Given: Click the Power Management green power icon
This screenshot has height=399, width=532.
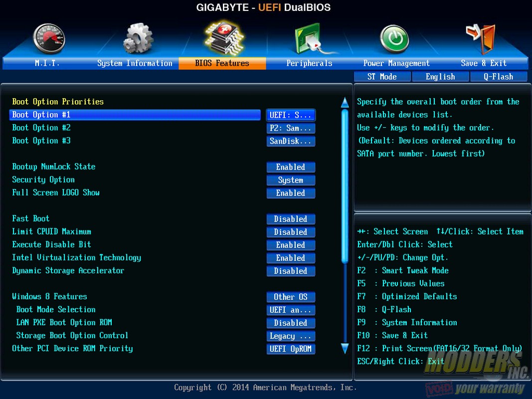Looking at the screenshot, I should [x=394, y=39].
